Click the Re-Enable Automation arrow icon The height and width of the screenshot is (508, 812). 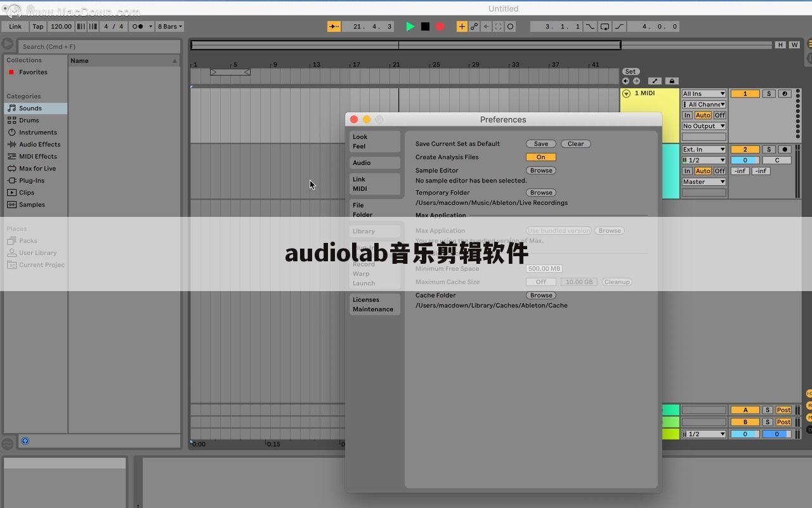[486, 27]
